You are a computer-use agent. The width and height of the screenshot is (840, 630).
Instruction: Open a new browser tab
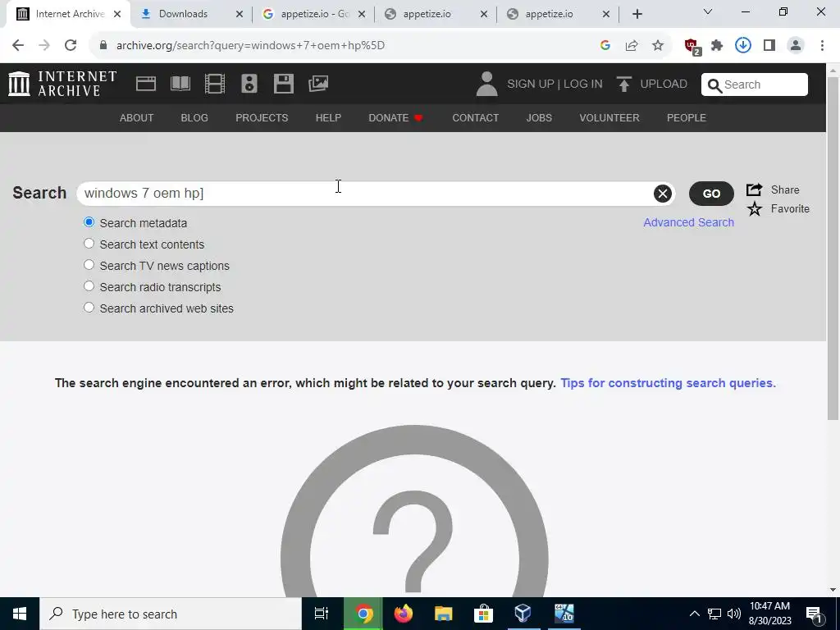coord(637,14)
